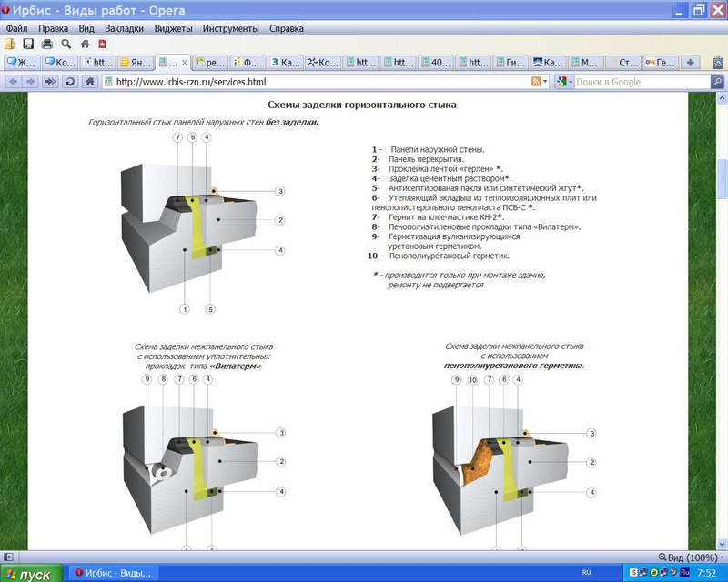This screenshot has height=582, width=728.
Task: Open a new tab with plus button
Action: [692, 63]
